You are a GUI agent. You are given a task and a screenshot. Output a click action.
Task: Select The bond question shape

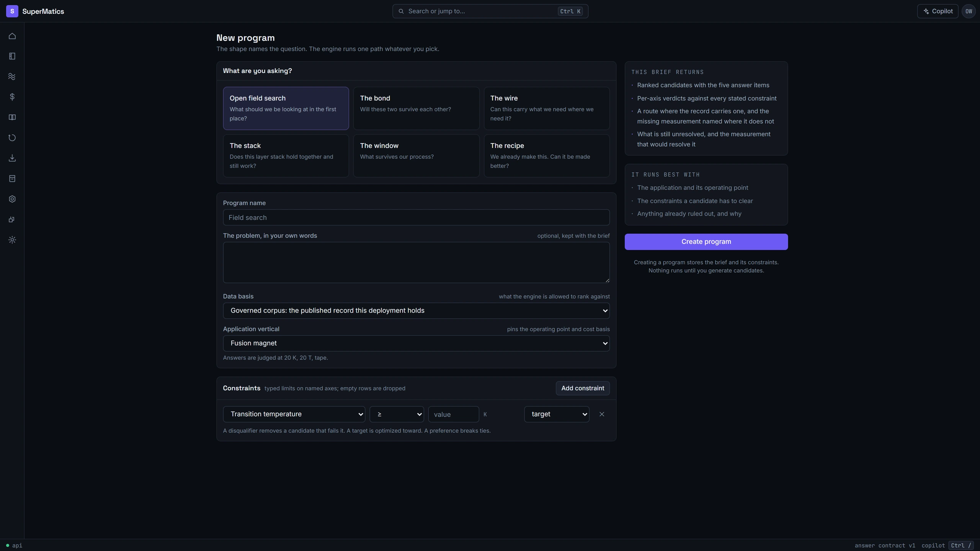tap(416, 108)
